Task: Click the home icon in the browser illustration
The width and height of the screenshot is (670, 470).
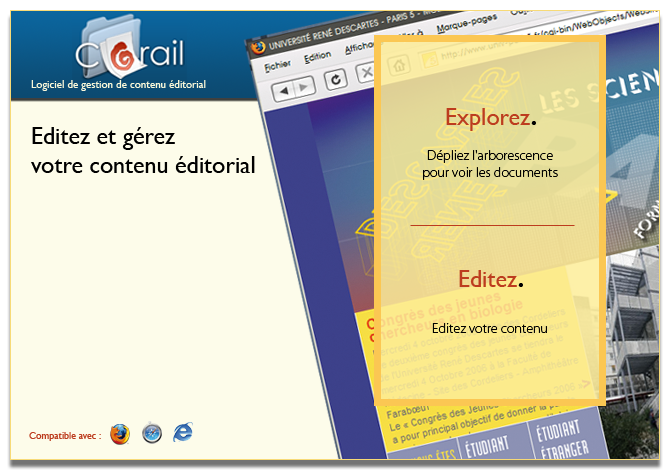Action: (x=399, y=65)
